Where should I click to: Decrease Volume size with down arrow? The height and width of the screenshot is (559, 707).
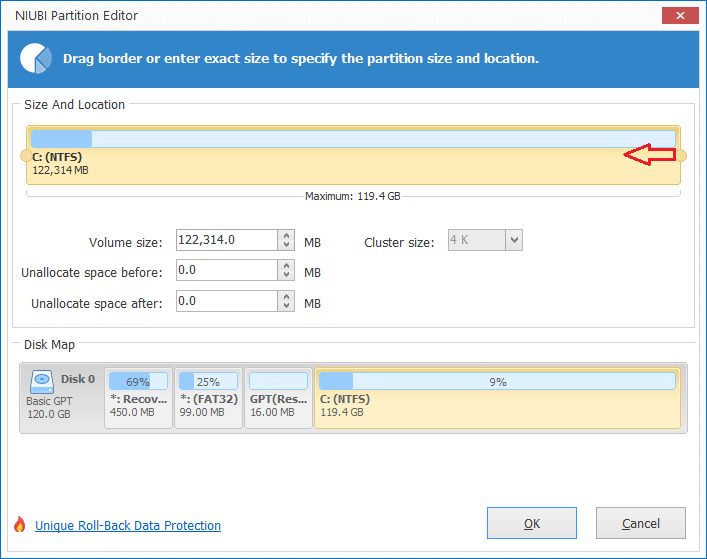[286, 245]
